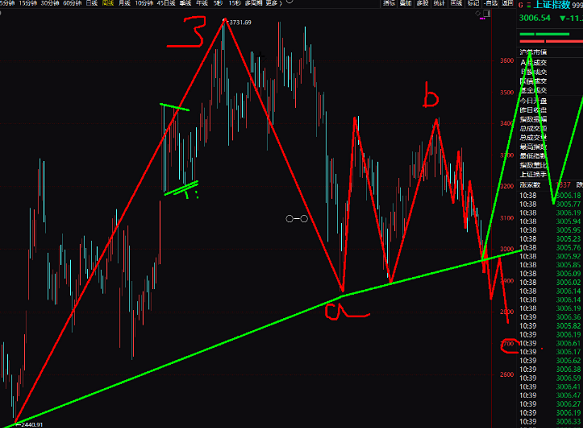This screenshot has width=583, height=428.
Task: Open the 画线 drawing tools button
Action: (456, 3)
